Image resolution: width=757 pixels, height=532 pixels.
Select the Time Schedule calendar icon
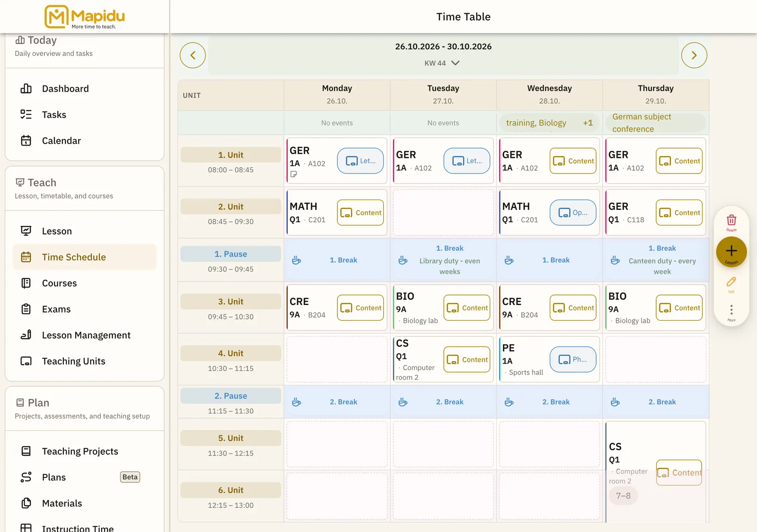[x=26, y=257]
